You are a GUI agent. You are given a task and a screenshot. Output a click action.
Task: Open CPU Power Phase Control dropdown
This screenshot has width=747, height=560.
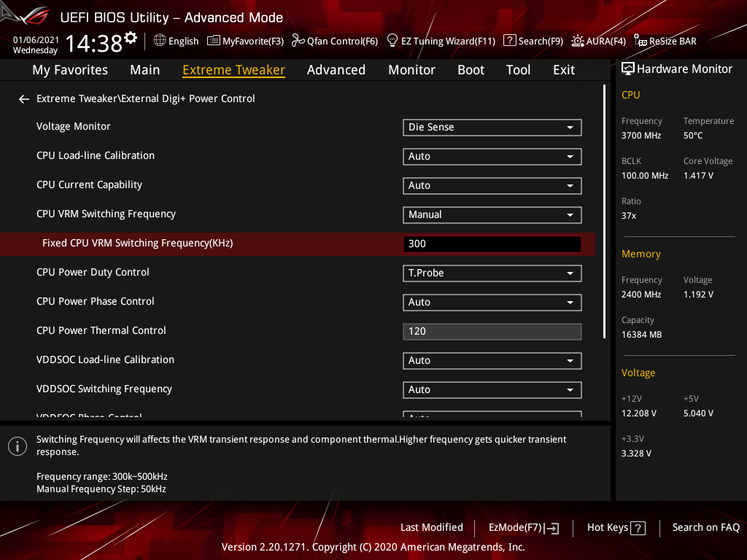click(492, 303)
